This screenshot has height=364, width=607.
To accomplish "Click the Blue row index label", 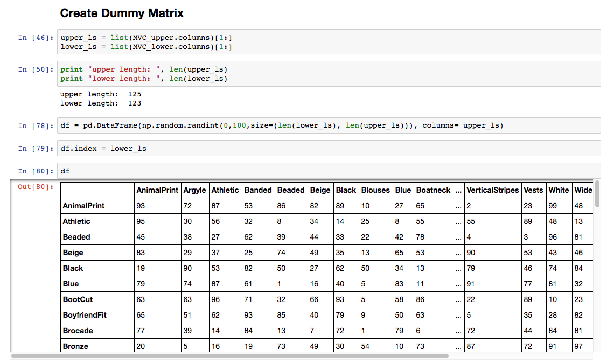I will [71, 284].
